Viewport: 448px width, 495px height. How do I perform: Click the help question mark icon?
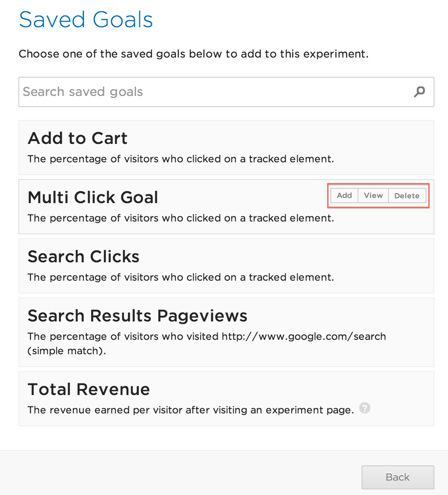pos(364,408)
